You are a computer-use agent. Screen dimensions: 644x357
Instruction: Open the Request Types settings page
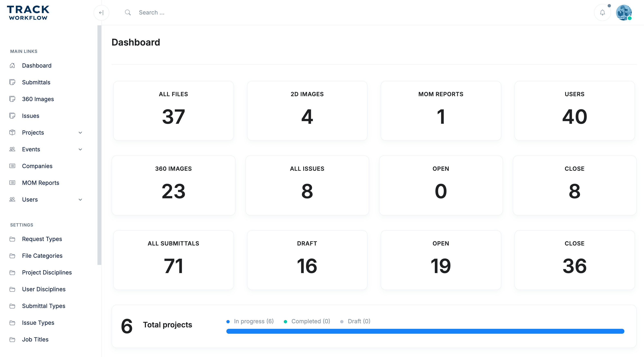pyautogui.click(x=42, y=239)
